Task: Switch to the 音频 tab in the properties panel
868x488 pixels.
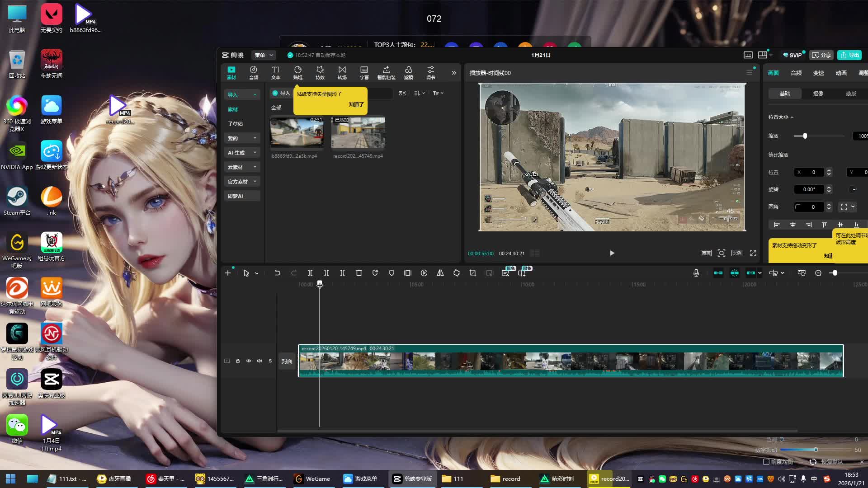Action: pos(796,73)
